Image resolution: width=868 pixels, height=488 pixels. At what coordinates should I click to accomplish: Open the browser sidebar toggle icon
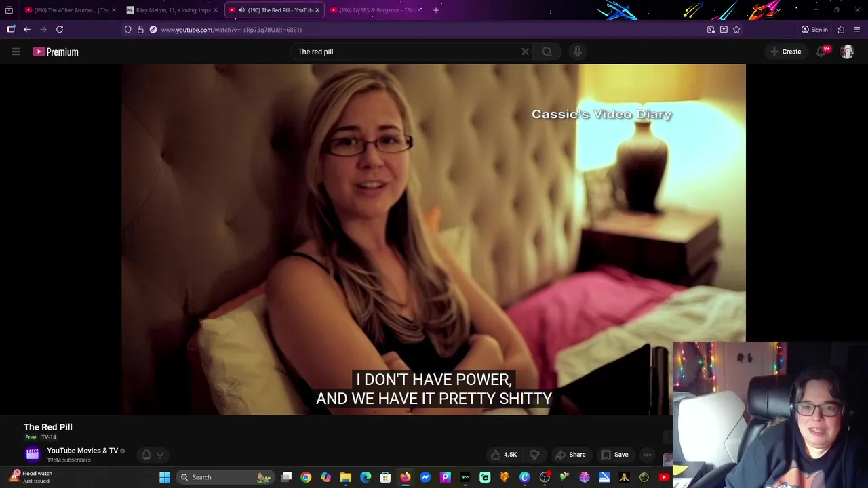click(x=11, y=29)
